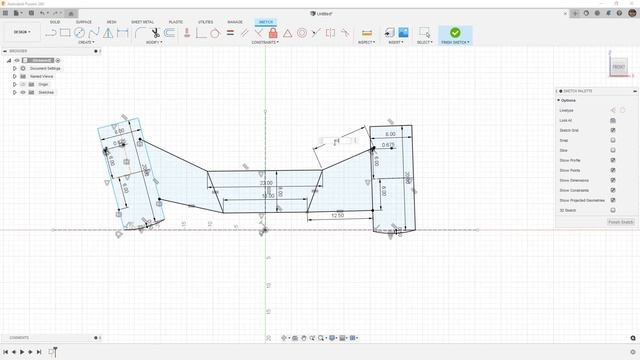Open the Constraints dropdown menu

(x=265, y=42)
